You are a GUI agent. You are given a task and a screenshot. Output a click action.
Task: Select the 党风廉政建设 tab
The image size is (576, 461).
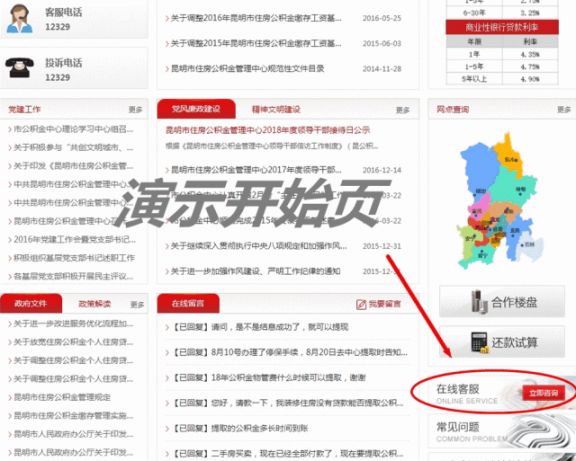coord(196,109)
